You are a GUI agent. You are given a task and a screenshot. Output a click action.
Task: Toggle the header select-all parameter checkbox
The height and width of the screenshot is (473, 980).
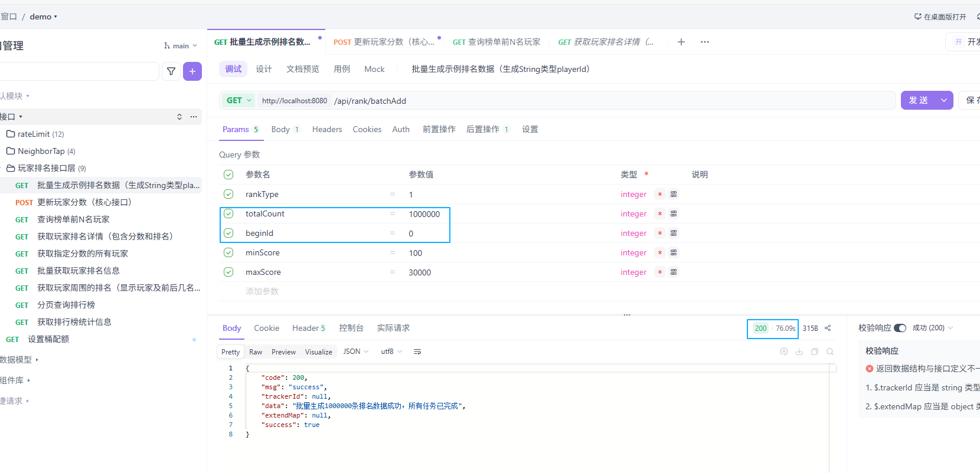pyautogui.click(x=228, y=175)
